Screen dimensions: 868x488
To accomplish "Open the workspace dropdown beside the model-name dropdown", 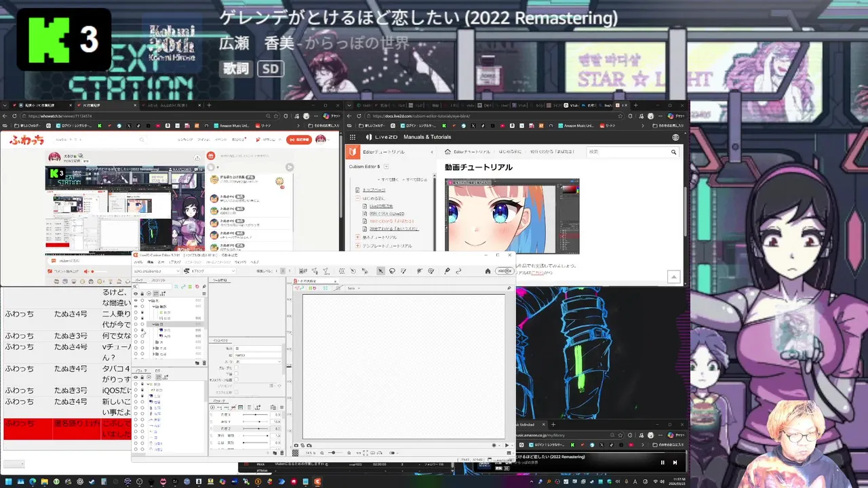I will coord(210,271).
